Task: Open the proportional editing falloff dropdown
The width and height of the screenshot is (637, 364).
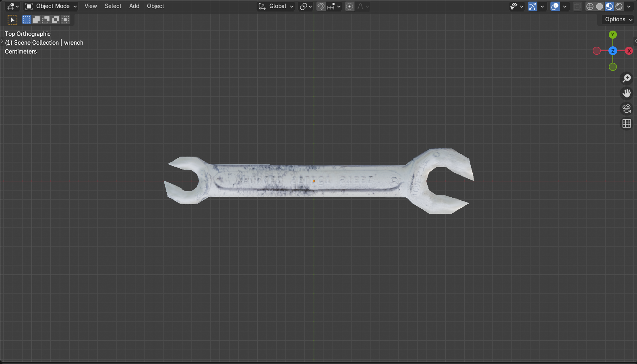Action: click(363, 6)
